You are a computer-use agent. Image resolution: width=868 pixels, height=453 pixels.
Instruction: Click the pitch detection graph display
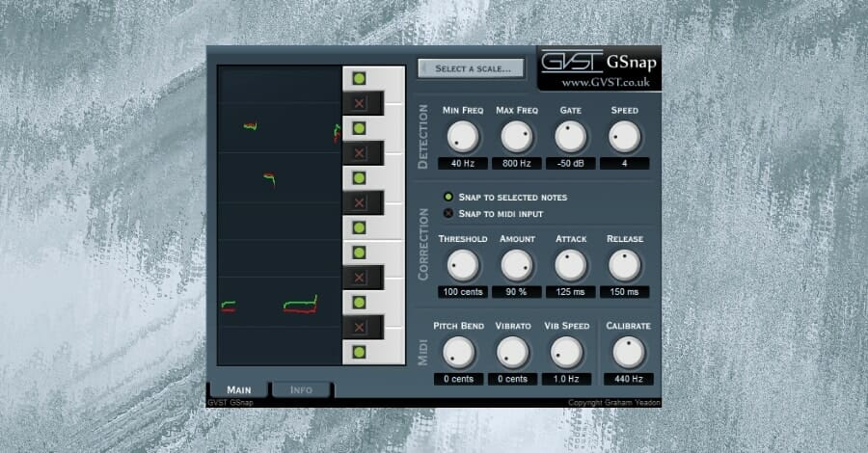coord(280,215)
